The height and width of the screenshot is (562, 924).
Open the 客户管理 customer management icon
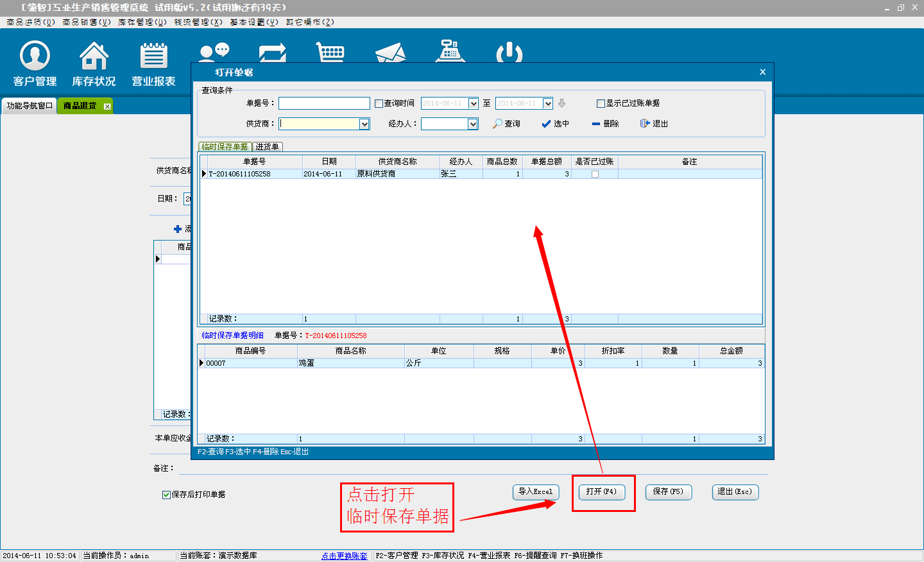click(x=35, y=56)
